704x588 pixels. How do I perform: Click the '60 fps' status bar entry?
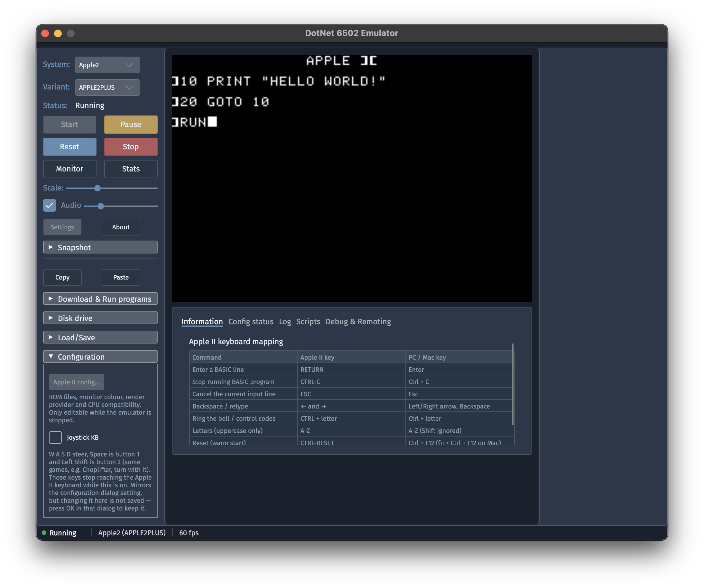pyautogui.click(x=189, y=533)
